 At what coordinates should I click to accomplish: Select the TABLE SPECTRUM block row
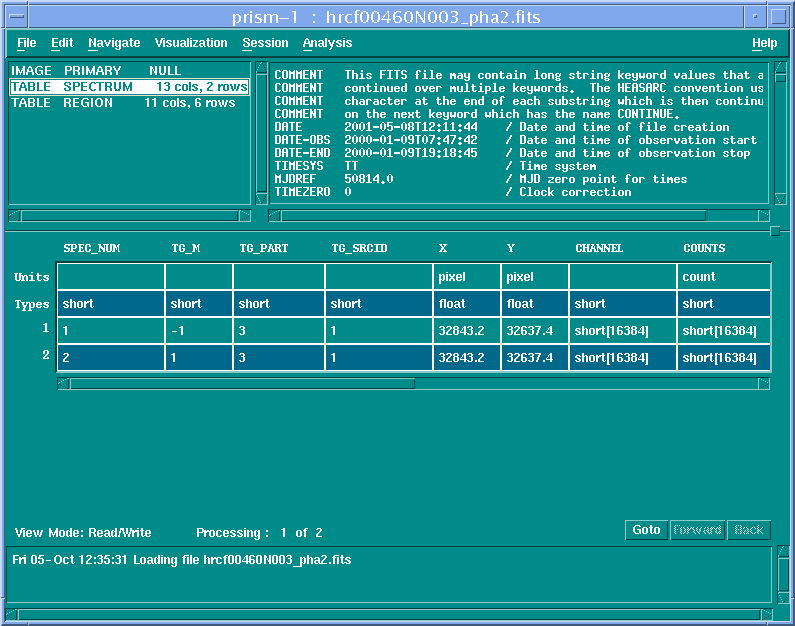tap(129, 87)
